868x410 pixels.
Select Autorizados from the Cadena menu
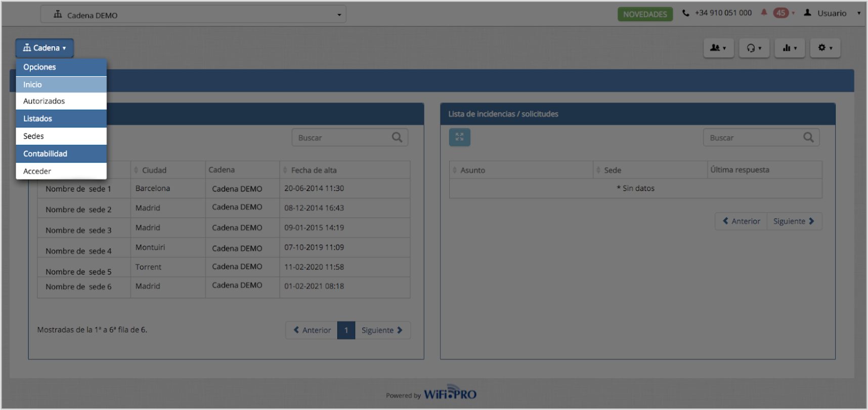pos(61,101)
